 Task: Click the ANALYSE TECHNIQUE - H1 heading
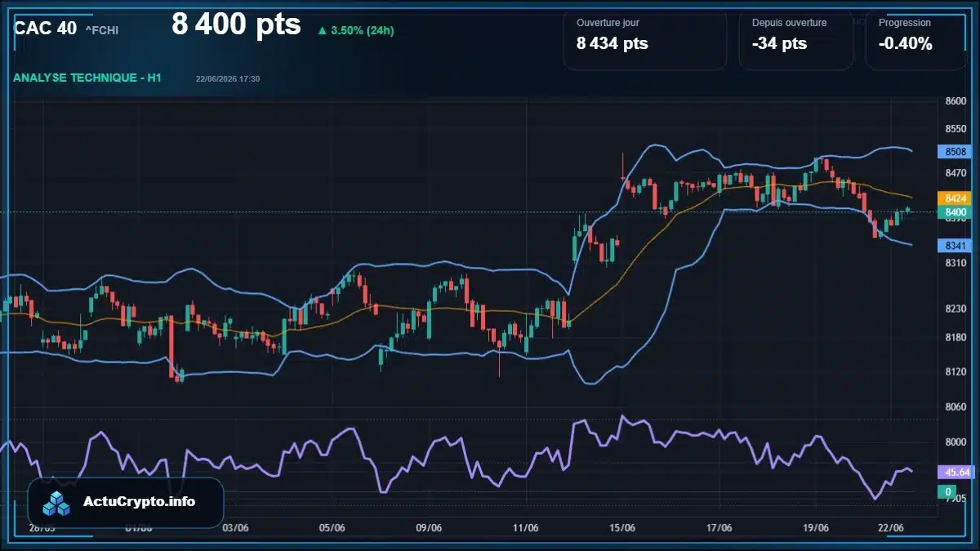87,78
